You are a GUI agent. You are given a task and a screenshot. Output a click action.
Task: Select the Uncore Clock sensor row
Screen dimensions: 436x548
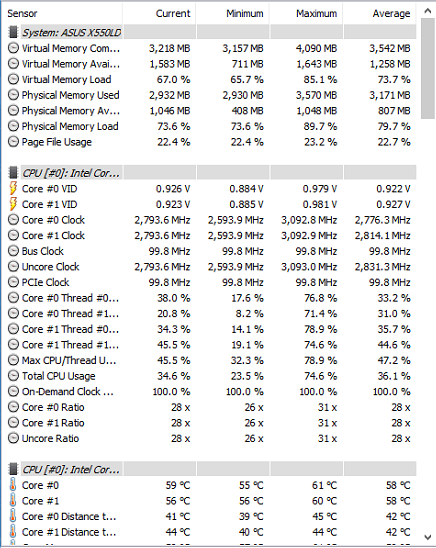click(x=209, y=267)
